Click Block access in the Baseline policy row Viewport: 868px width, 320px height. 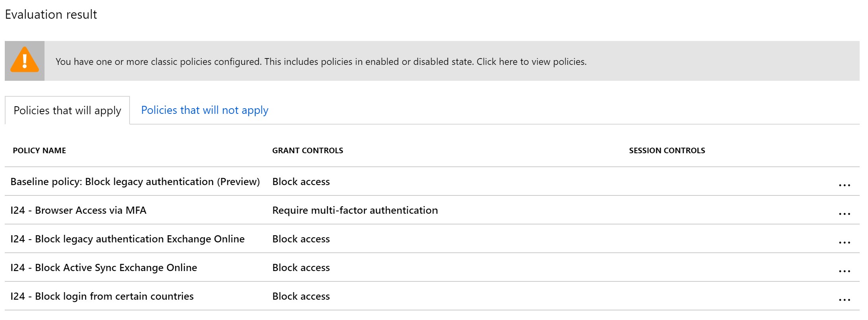[x=301, y=181]
